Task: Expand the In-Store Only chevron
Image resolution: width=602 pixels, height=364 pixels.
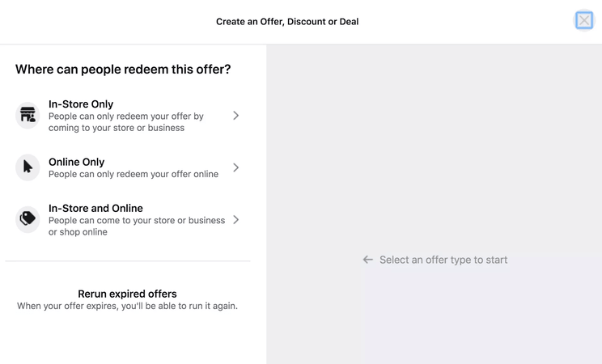Action: click(x=235, y=116)
